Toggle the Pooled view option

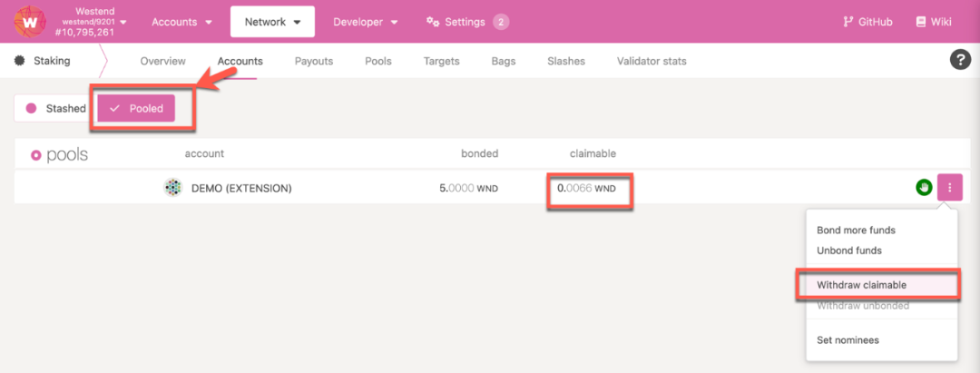click(136, 108)
